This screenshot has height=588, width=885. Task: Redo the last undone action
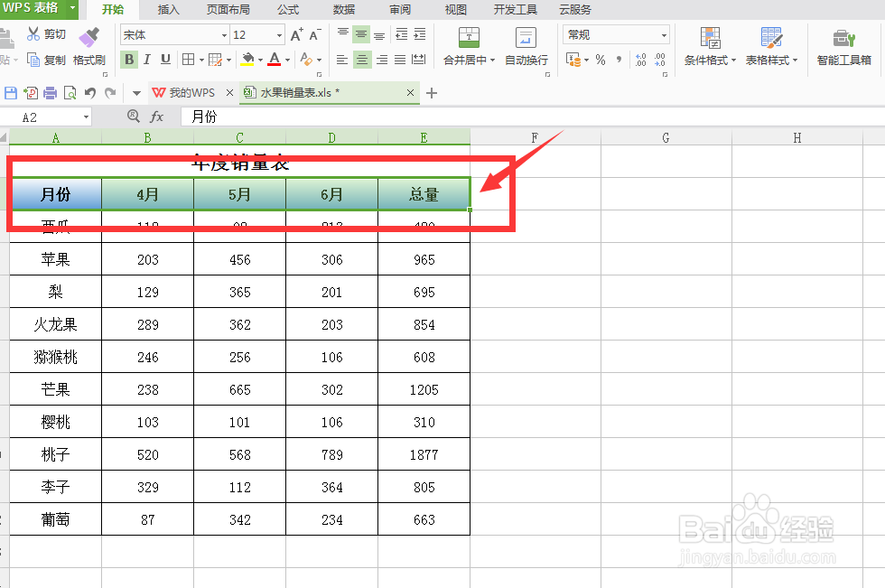click(110, 92)
